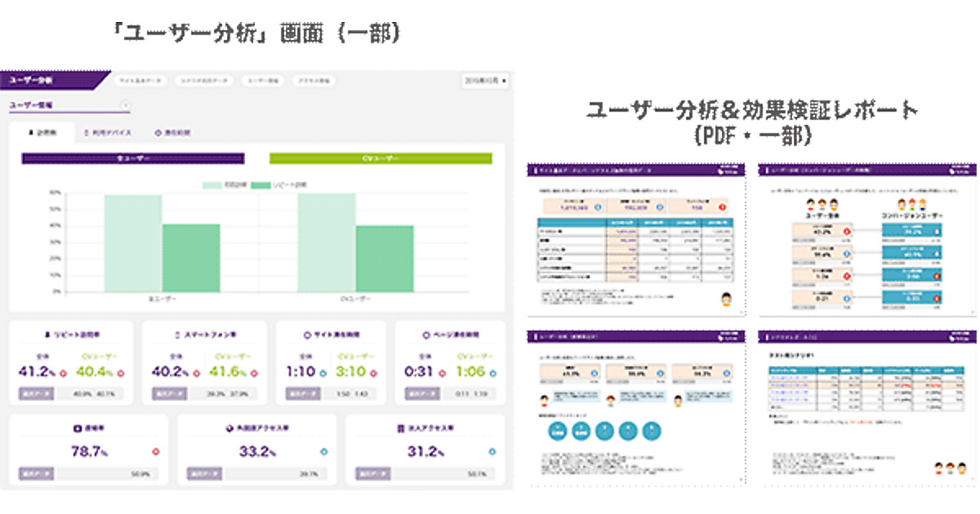Expand the ユーザー情報 section heading arrow
Viewport: 980px width, 514px height.
click(x=124, y=105)
